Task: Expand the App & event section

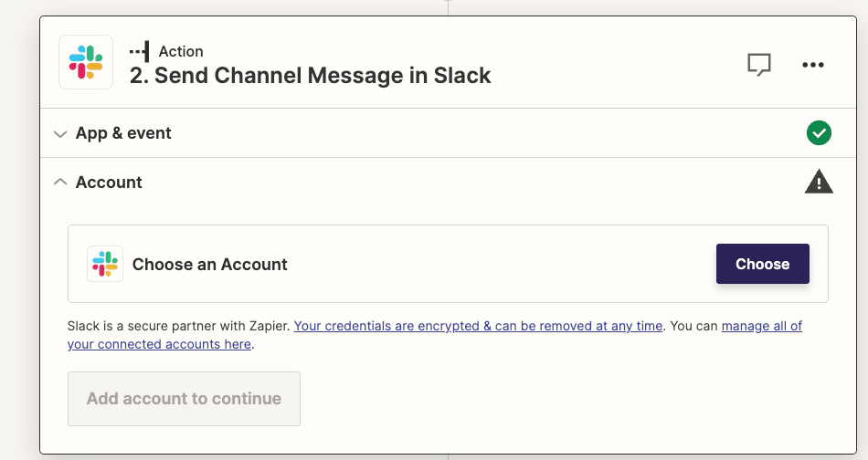Action: 59,134
